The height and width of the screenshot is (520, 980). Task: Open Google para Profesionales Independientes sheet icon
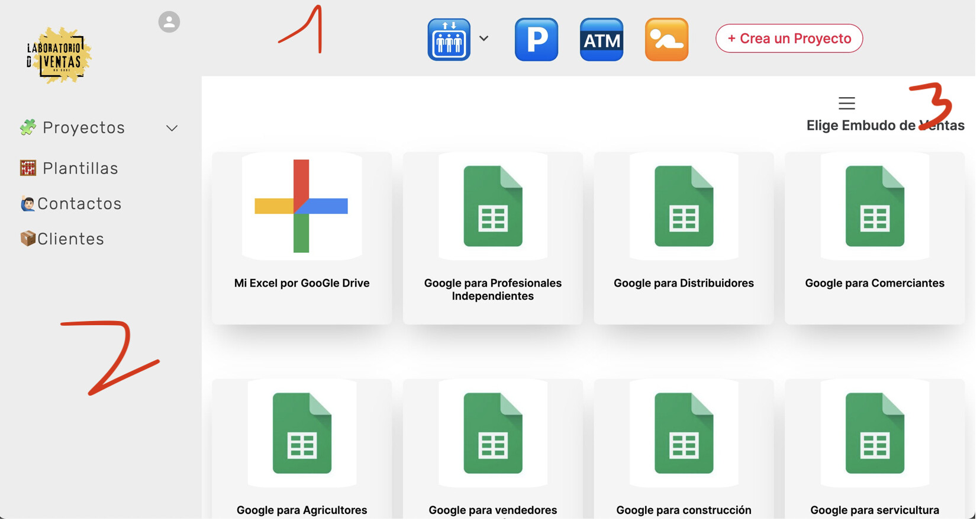pos(493,206)
